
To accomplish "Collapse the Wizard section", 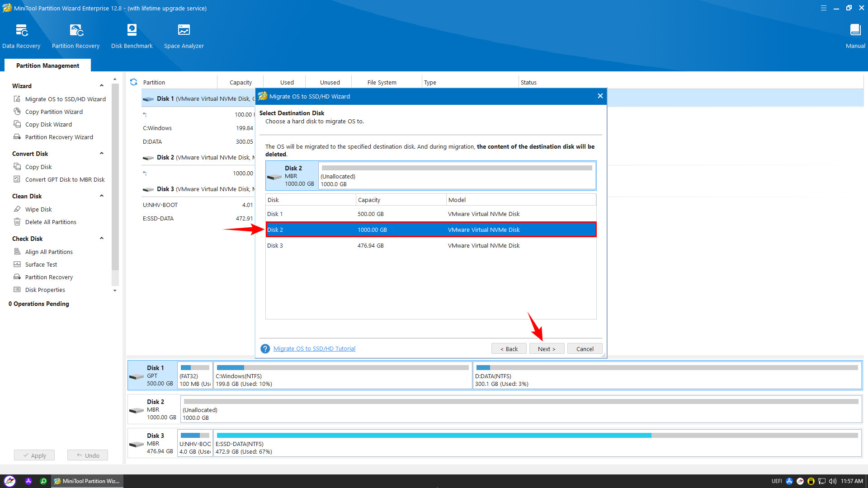I will [102, 86].
